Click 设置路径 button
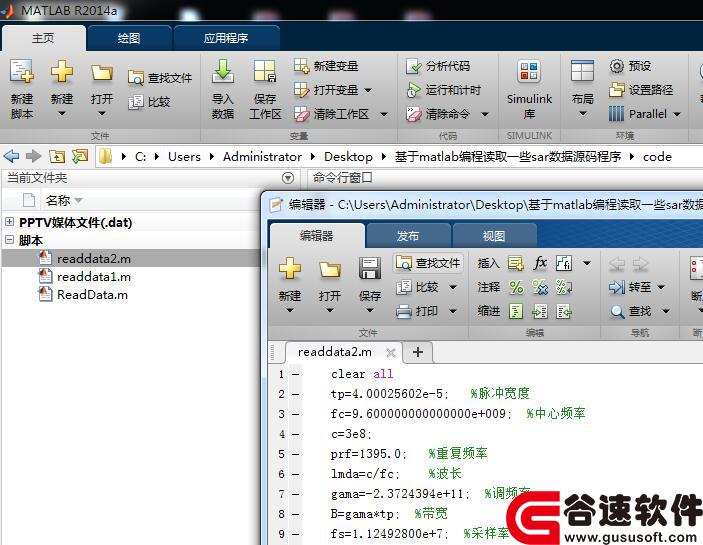Screen dimensions: 703x545 tap(641, 90)
